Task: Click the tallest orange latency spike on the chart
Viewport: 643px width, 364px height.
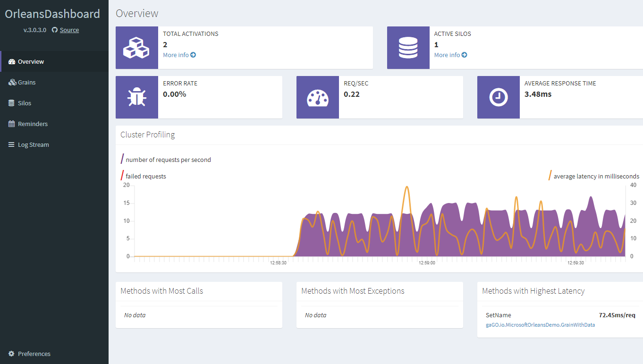Action: [406, 188]
